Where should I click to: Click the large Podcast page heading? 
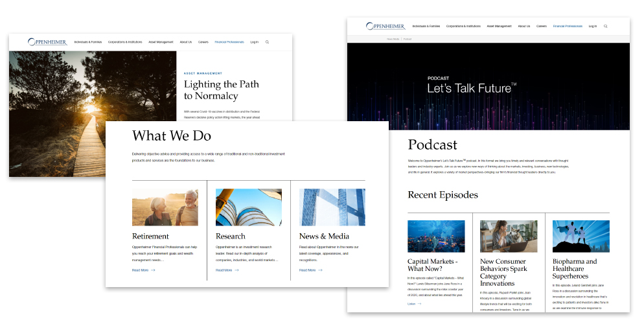pos(433,145)
